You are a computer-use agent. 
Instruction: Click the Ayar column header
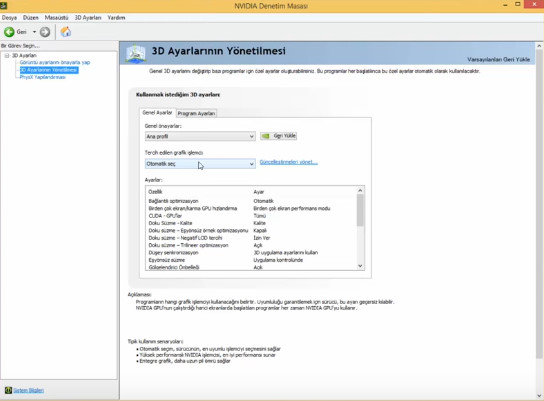tap(259, 192)
